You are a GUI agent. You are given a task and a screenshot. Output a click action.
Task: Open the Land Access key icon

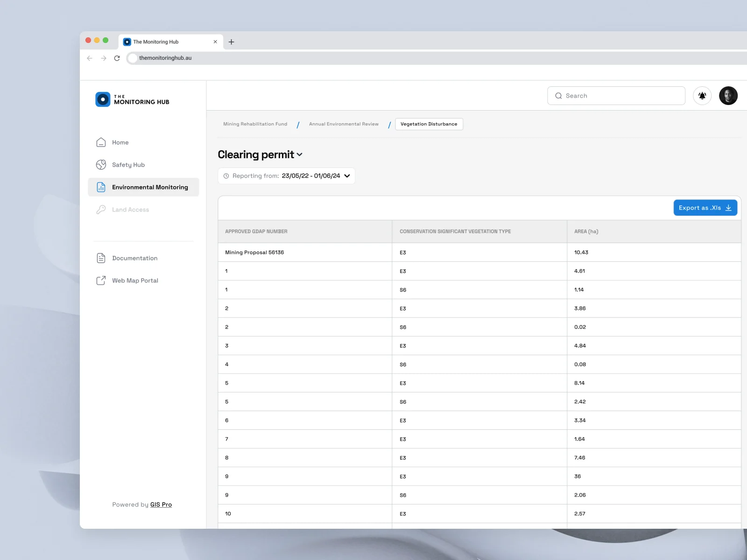pos(101,210)
